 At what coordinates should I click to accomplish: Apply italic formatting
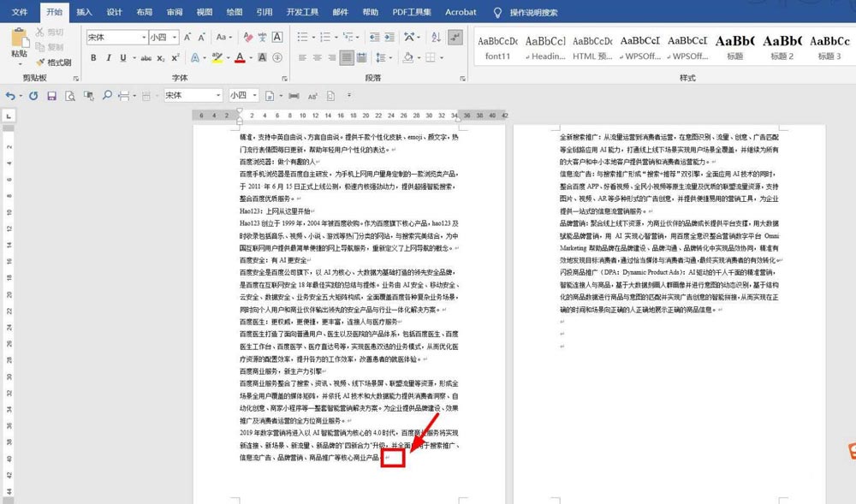pyautogui.click(x=110, y=56)
